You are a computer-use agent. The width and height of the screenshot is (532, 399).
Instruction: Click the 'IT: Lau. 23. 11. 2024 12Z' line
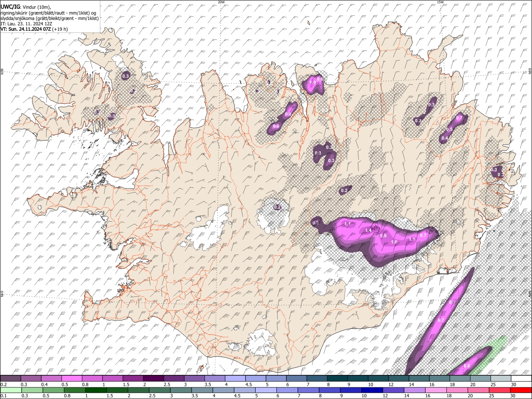point(26,24)
